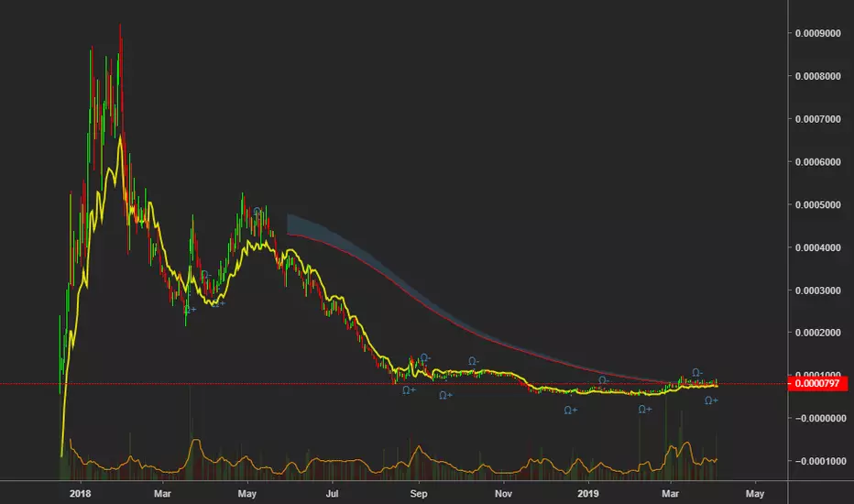
Task: Choose the 0.0002000 price scale value
Action: tap(817, 333)
